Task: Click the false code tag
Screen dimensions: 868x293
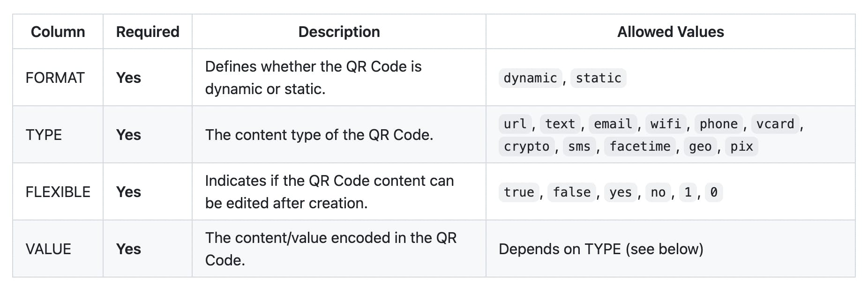Action: click(x=572, y=192)
